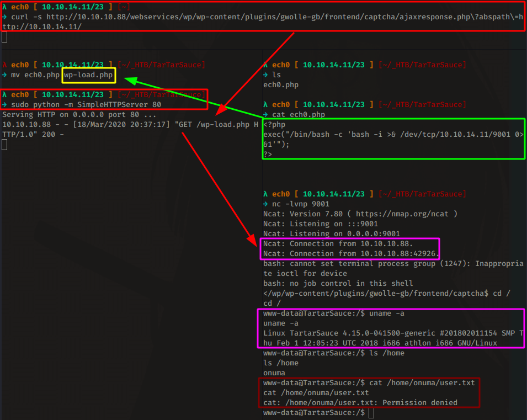Click the 'ech0.php' output of ls

pyautogui.click(x=281, y=85)
